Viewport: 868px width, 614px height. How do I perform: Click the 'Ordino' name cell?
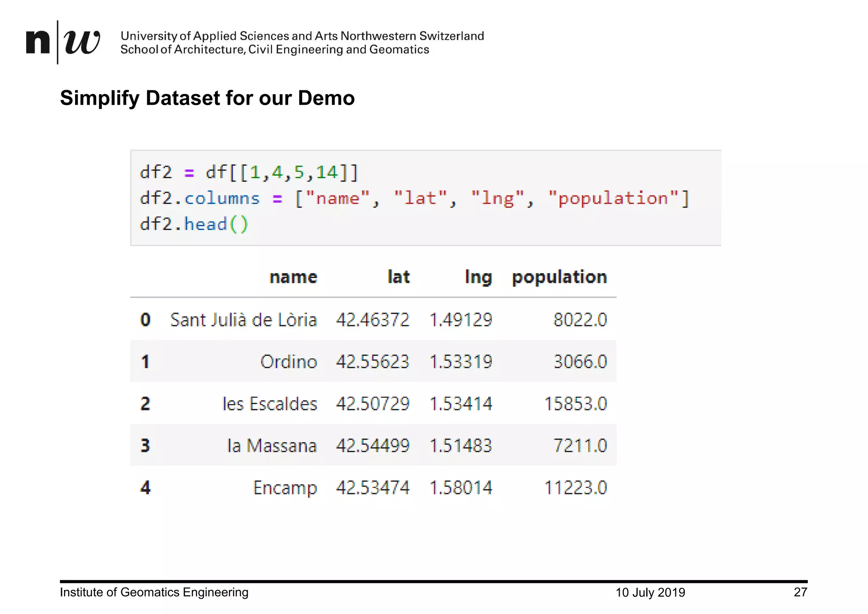click(x=289, y=362)
